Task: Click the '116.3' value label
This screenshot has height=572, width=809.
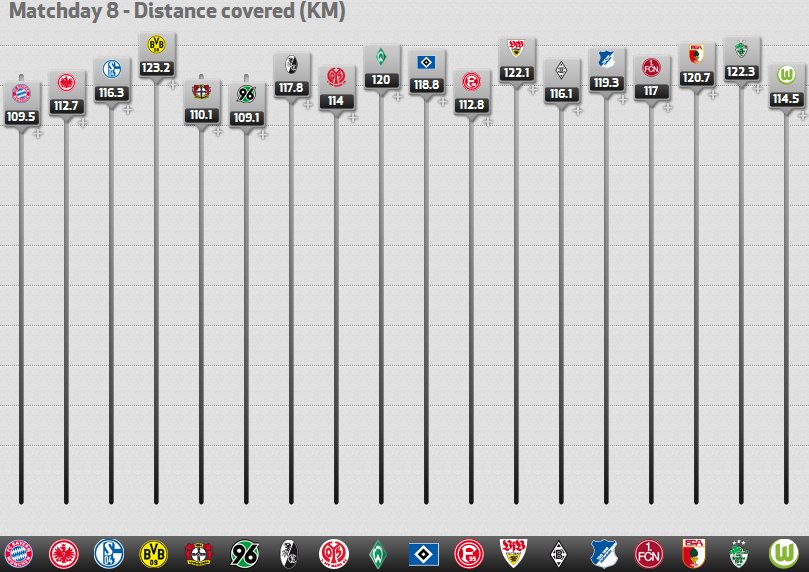Action: [111, 92]
